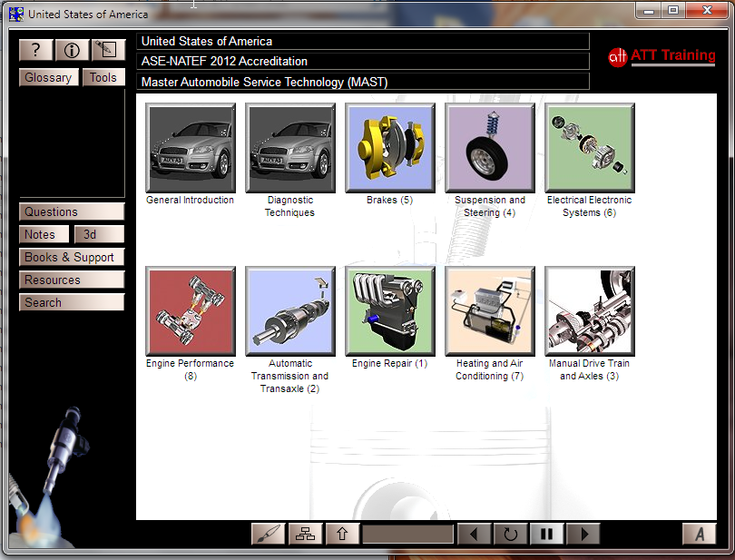The height and width of the screenshot is (560, 735).
Task: Go to next page with right arrow
Action: 583,534
